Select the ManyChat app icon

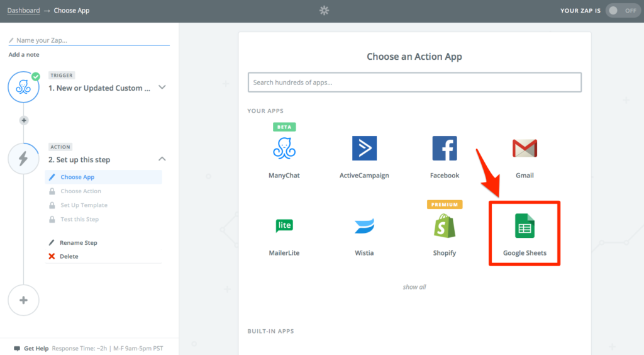point(284,149)
